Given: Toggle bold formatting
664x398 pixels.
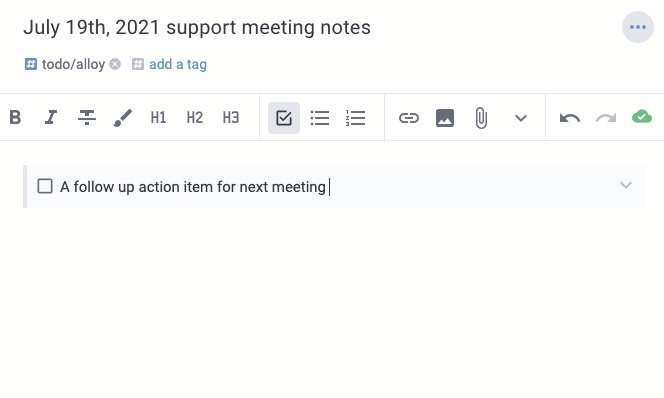Looking at the screenshot, I should pos(15,117).
